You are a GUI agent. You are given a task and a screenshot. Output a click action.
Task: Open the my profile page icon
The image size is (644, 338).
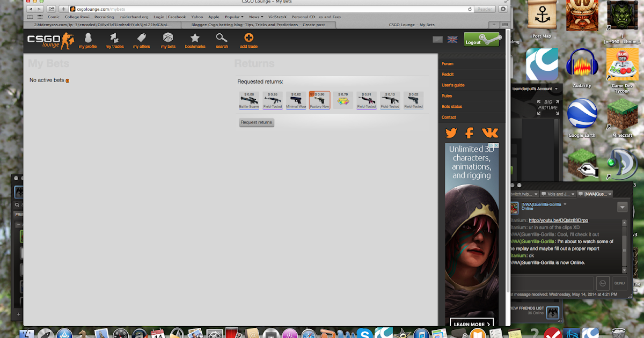click(x=87, y=41)
